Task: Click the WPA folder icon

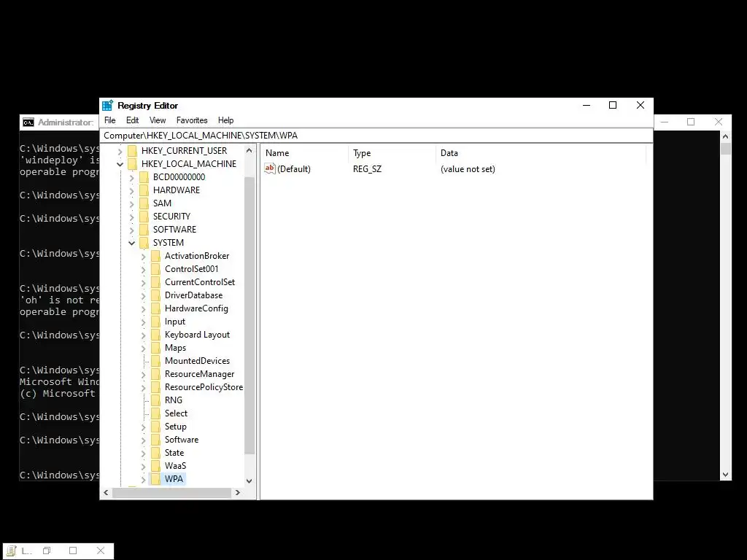Action: click(x=156, y=478)
